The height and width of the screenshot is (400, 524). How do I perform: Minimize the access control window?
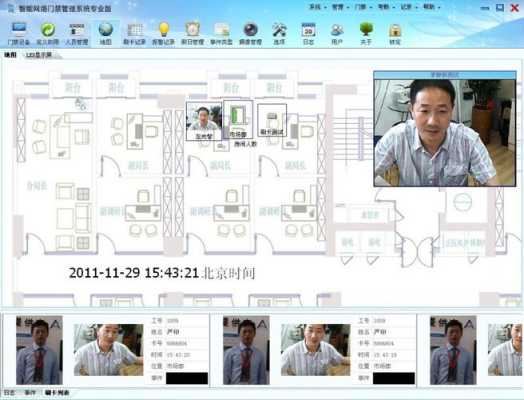[485, 8]
